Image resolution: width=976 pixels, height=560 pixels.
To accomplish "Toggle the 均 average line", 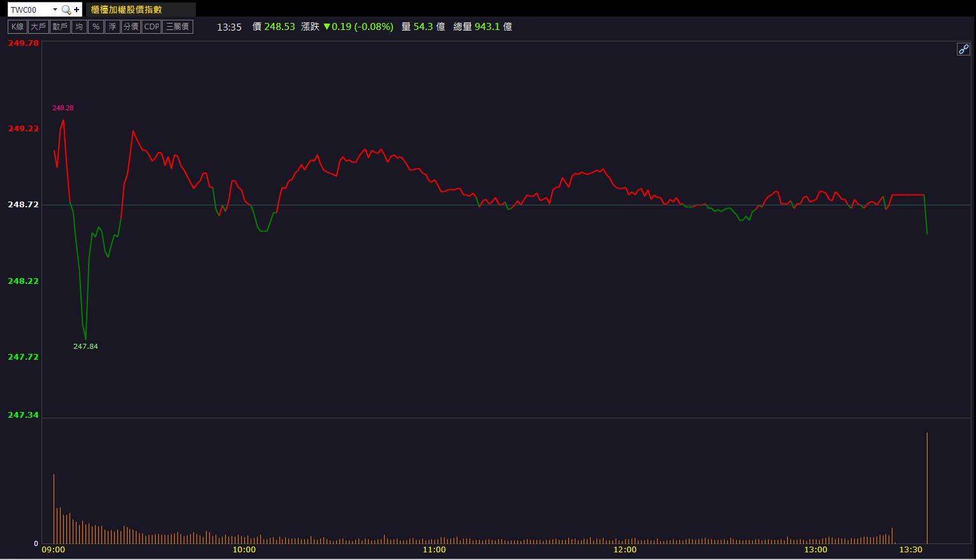I will [x=79, y=27].
